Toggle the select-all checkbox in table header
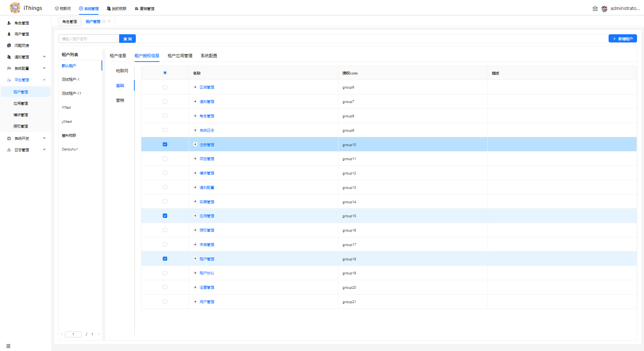The image size is (644, 351). (x=165, y=73)
